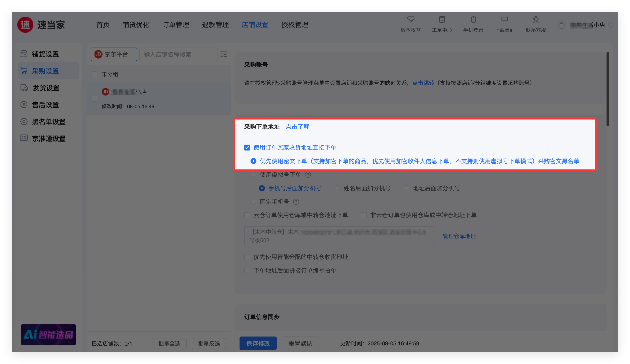Expand the 京东平台 platform dropdown
The height and width of the screenshot is (364, 630).
tap(114, 54)
